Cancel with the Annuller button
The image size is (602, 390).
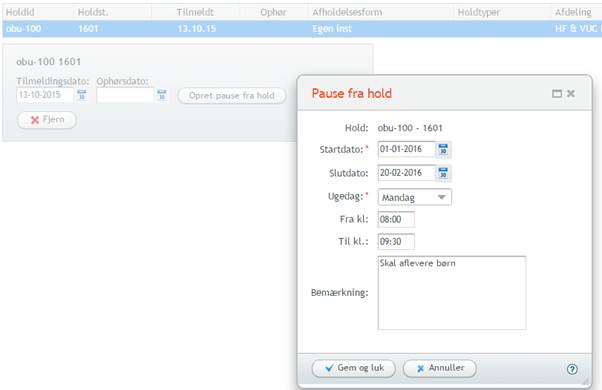(440, 368)
